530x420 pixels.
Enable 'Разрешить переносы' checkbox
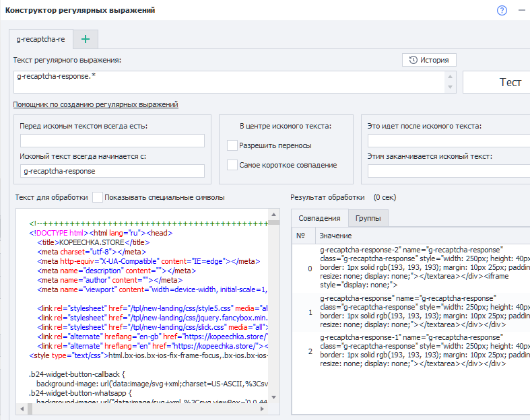pos(233,145)
